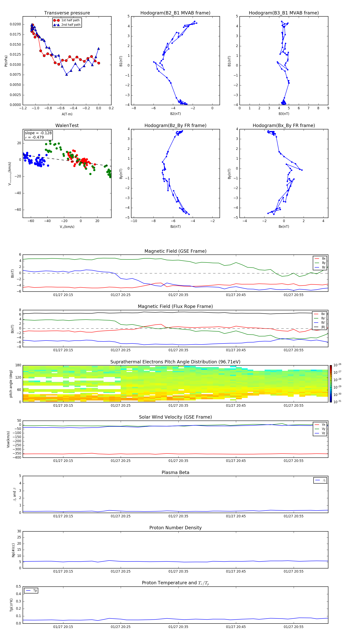Click the 10^-26 colorbar tick label
Screen dimensions: 351x644
tap(337, 365)
